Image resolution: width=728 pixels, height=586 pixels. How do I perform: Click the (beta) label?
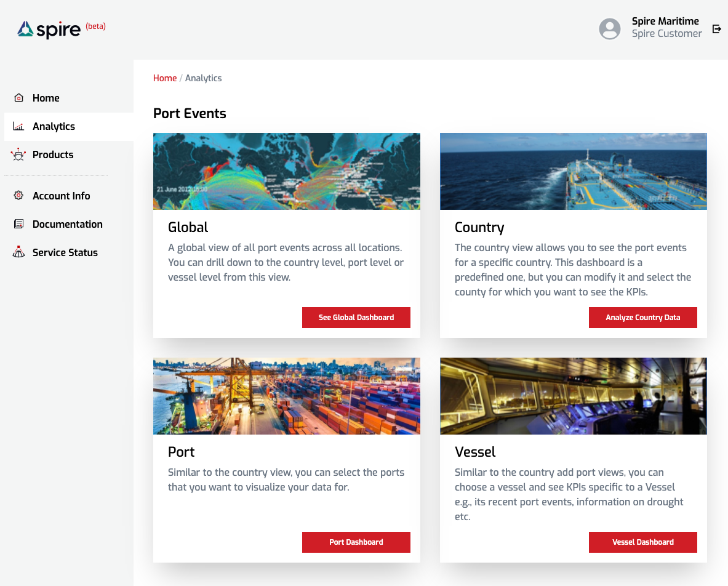click(95, 26)
